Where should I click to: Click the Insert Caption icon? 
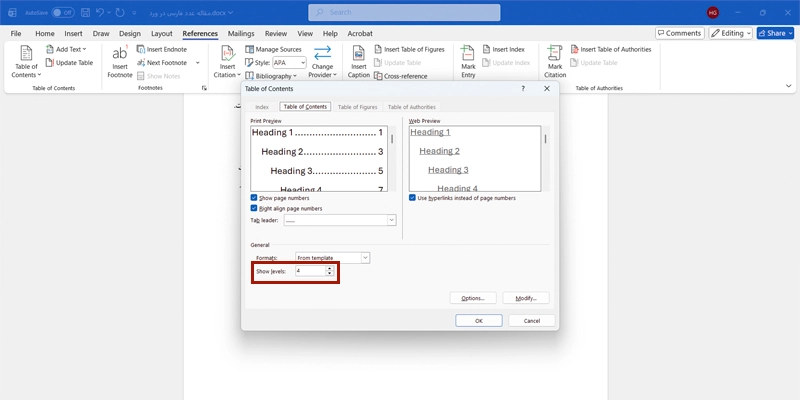click(358, 57)
